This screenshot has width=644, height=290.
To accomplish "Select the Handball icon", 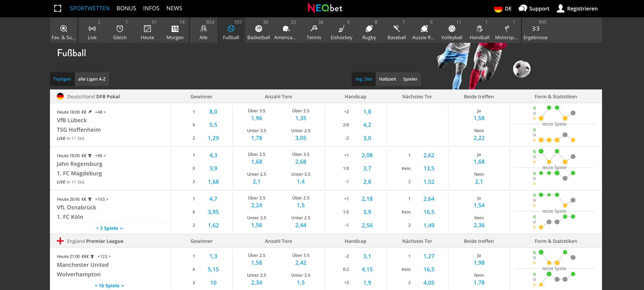I will tap(480, 28).
